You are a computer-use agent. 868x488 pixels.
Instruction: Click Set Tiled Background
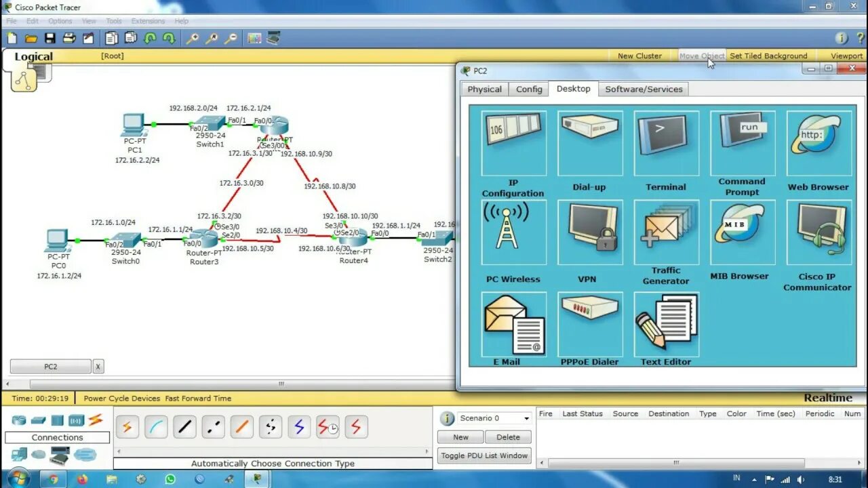(768, 56)
